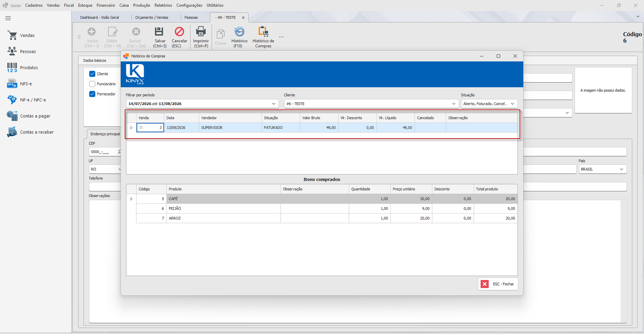Open Histórico de Compras toolbar icon
This screenshot has width=644, height=334.
263,31
